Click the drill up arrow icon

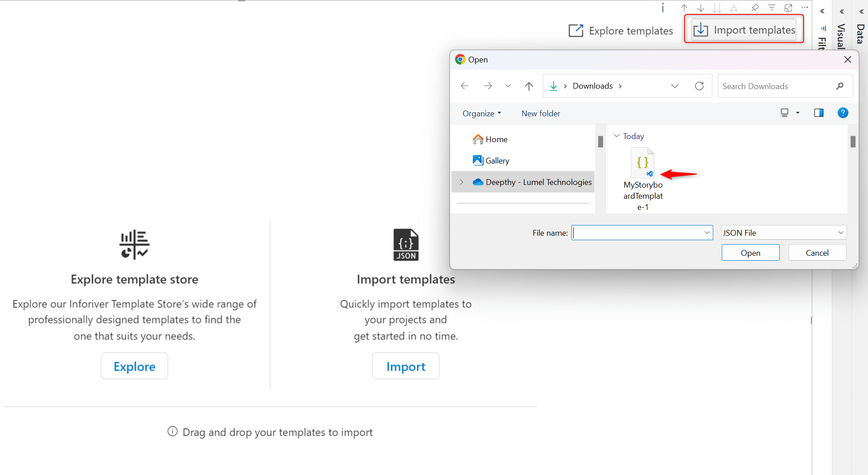click(x=684, y=8)
